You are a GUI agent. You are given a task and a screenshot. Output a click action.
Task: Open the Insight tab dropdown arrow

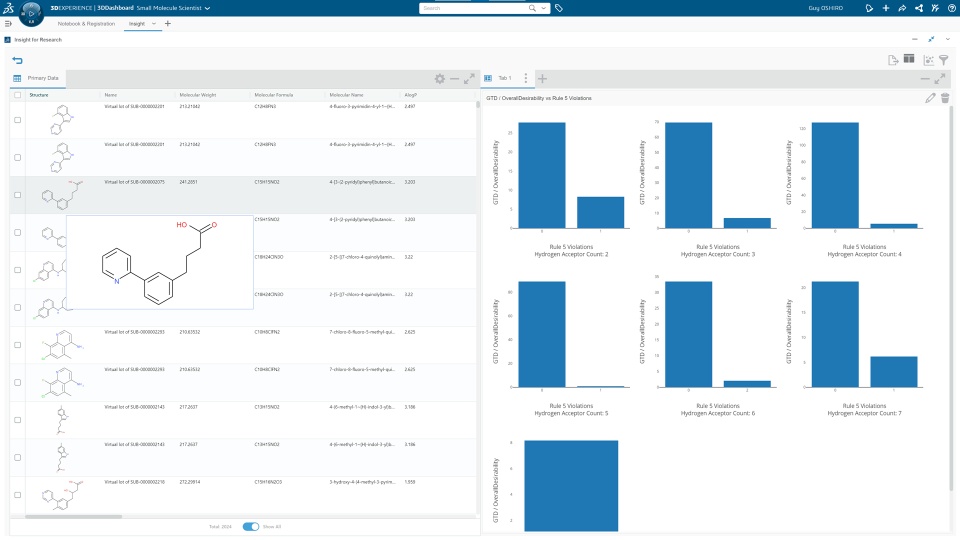[x=154, y=24]
